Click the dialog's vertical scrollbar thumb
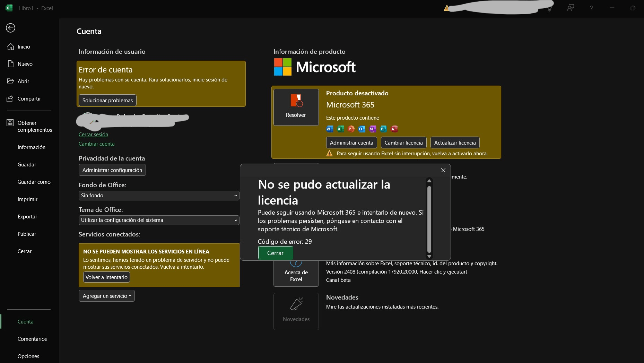The width and height of the screenshot is (644, 363). pyautogui.click(x=429, y=219)
